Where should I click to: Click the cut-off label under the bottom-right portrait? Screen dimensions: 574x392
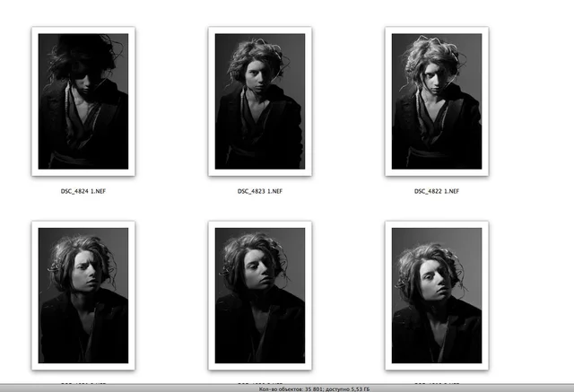437,383
